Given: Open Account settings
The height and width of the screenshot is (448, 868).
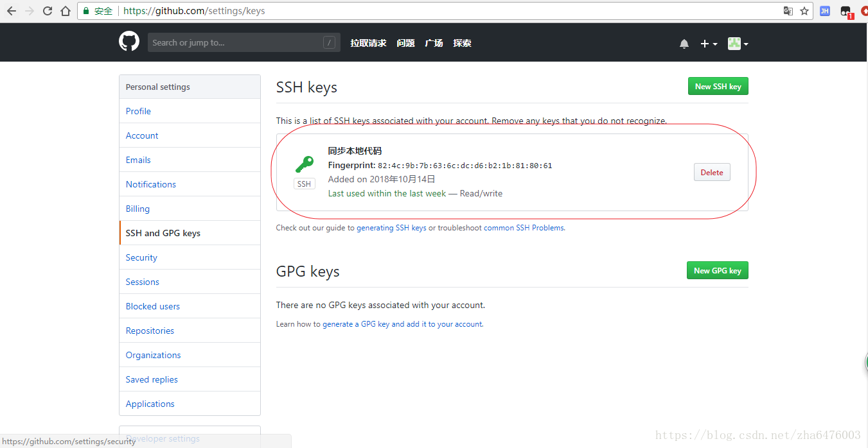Looking at the screenshot, I should (x=190, y=135).
